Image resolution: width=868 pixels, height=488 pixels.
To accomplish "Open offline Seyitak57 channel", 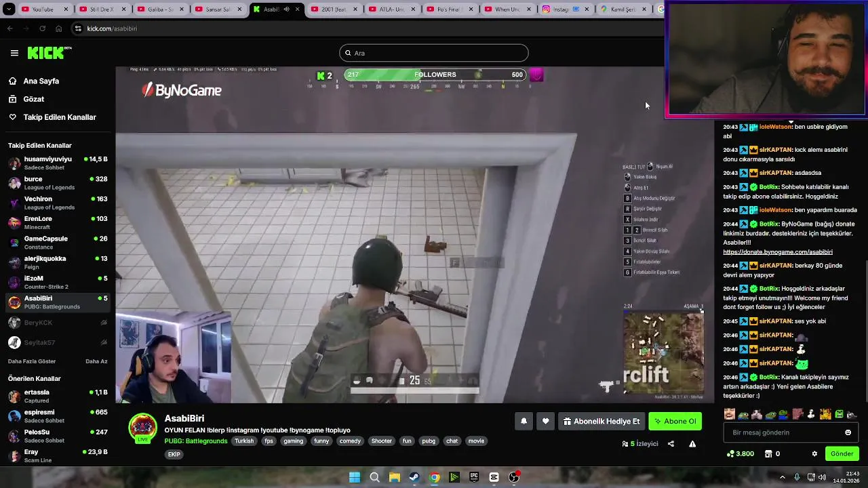I will pyautogui.click(x=58, y=342).
